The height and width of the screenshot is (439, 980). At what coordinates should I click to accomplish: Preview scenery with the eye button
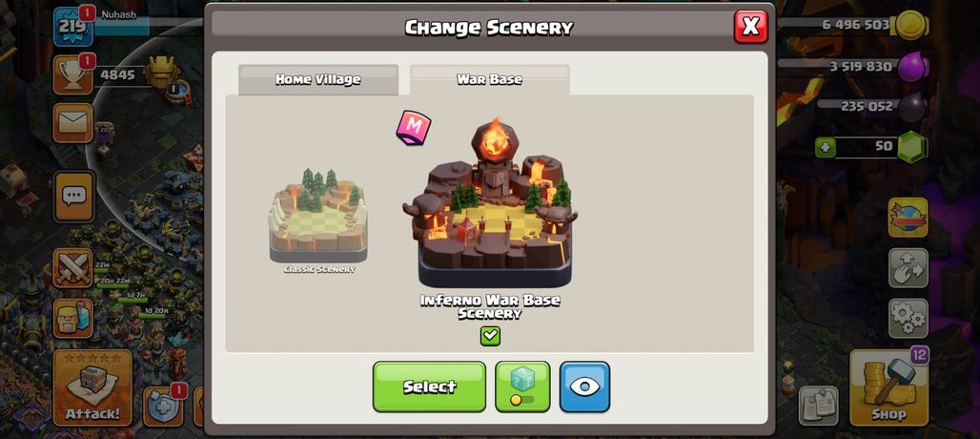pos(584,387)
